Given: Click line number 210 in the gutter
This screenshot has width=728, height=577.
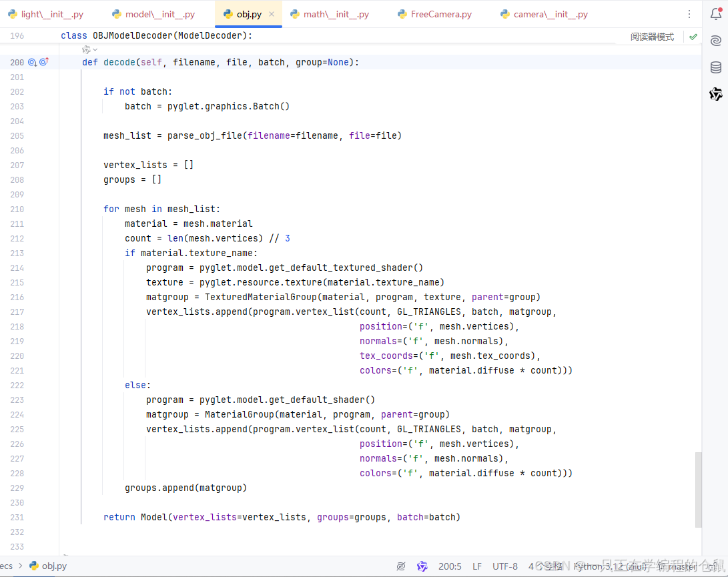Looking at the screenshot, I should click(x=17, y=209).
